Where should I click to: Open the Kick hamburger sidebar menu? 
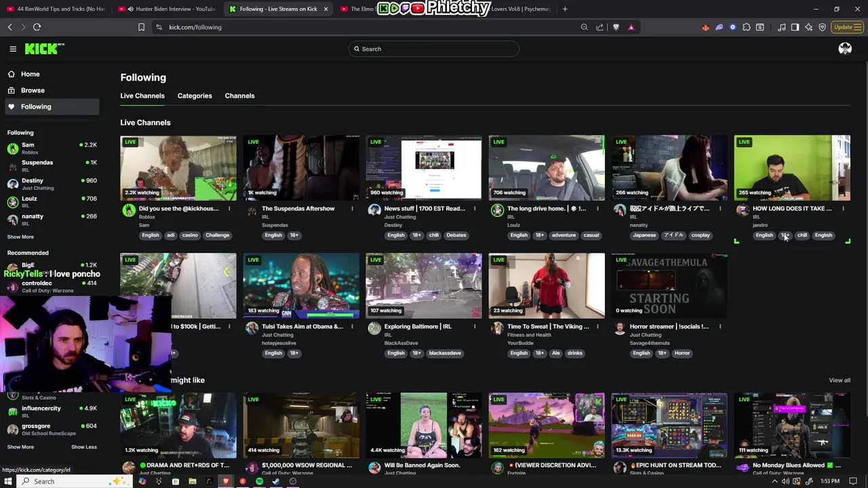(x=13, y=49)
